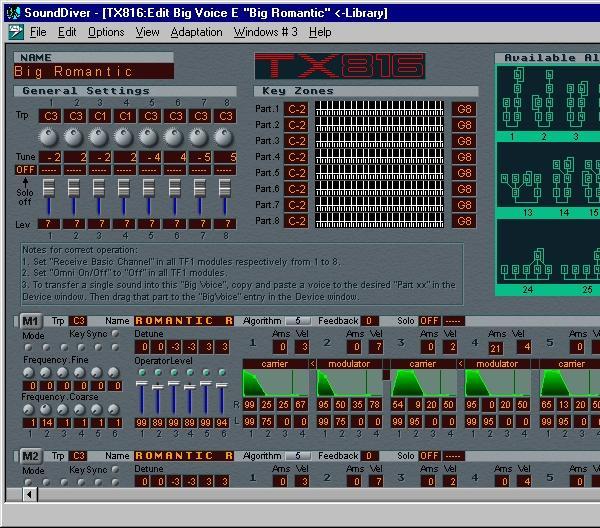Toggle the M1 Solo OFF switch

pos(429,321)
